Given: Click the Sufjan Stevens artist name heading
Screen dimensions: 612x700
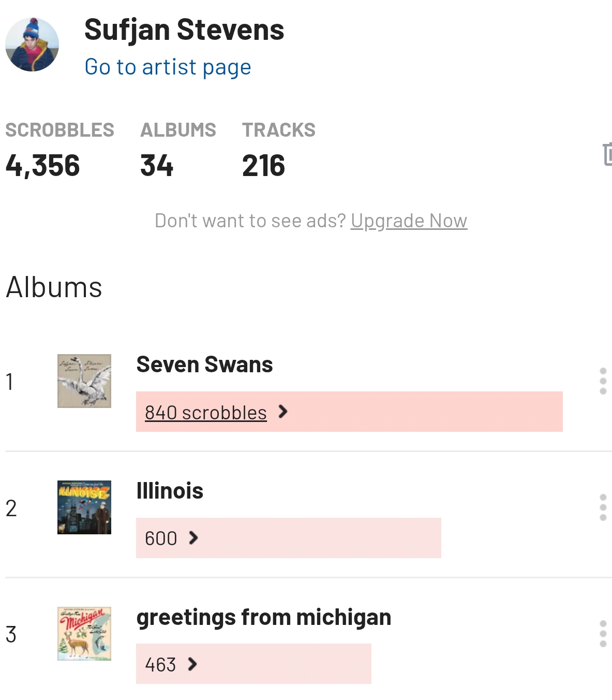Looking at the screenshot, I should coord(184,30).
